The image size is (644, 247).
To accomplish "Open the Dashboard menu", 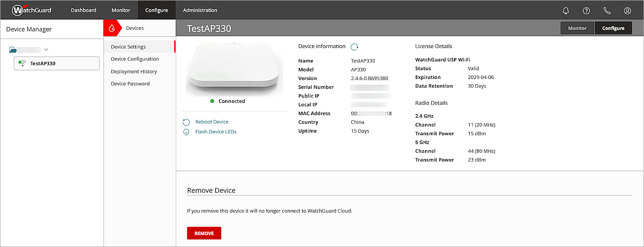I will (x=83, y=10).
